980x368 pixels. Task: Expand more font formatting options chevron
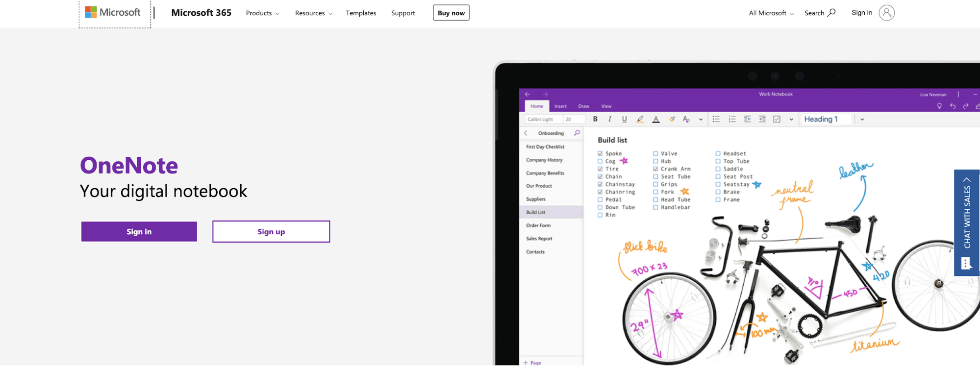701,120
